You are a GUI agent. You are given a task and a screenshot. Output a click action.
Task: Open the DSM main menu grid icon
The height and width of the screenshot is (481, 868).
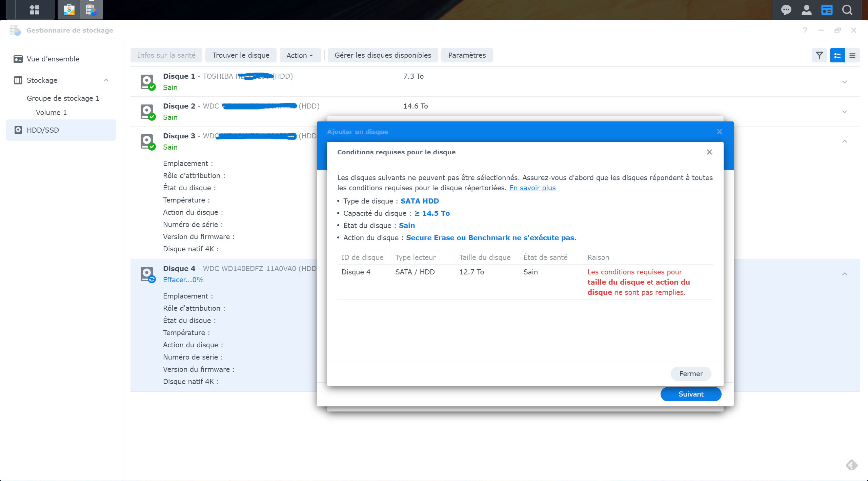tap(34, 9)
